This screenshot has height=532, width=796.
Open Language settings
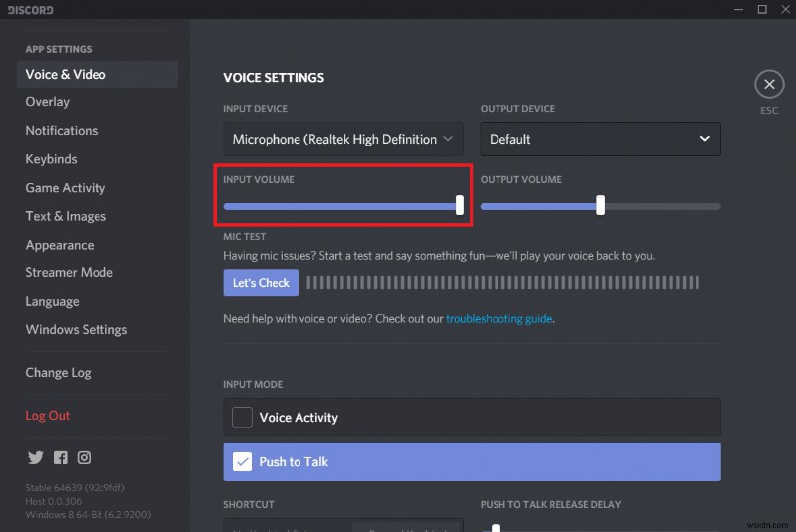click(x=53, y=301)
